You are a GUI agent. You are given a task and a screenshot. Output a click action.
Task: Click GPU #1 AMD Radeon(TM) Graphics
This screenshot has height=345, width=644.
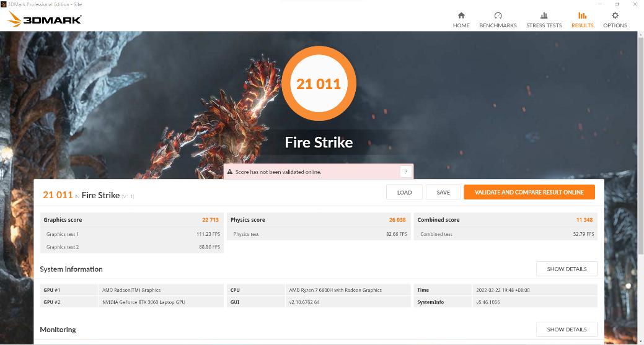pyautogui.click(x=132, y=290)
